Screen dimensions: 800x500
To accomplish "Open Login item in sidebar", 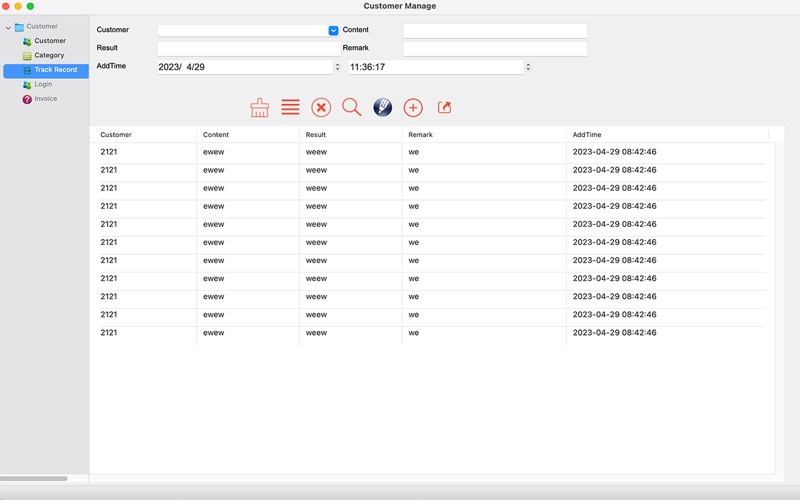I will click(43, 85).
